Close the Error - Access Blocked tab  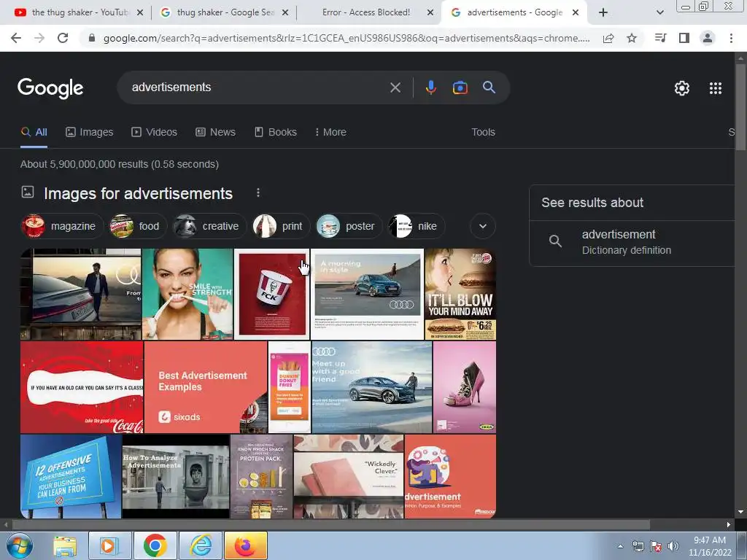click(x=430, y=12)
